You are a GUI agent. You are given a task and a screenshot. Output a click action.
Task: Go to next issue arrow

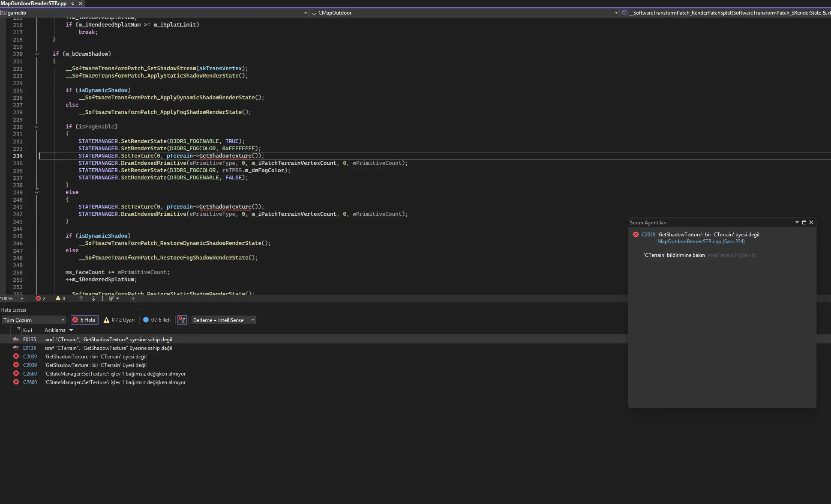click(93, 298)
